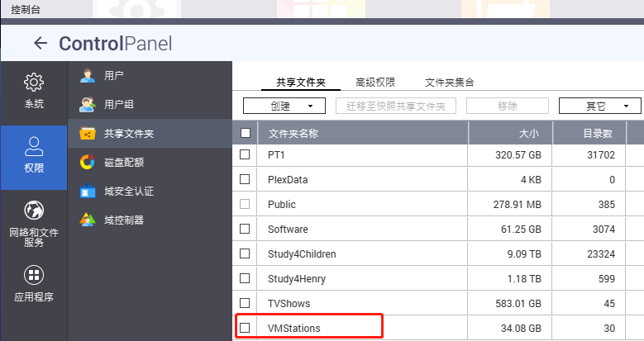The image size is (644, 341).
Task: Select the PlexData folder name
Action: click(288, 180)
